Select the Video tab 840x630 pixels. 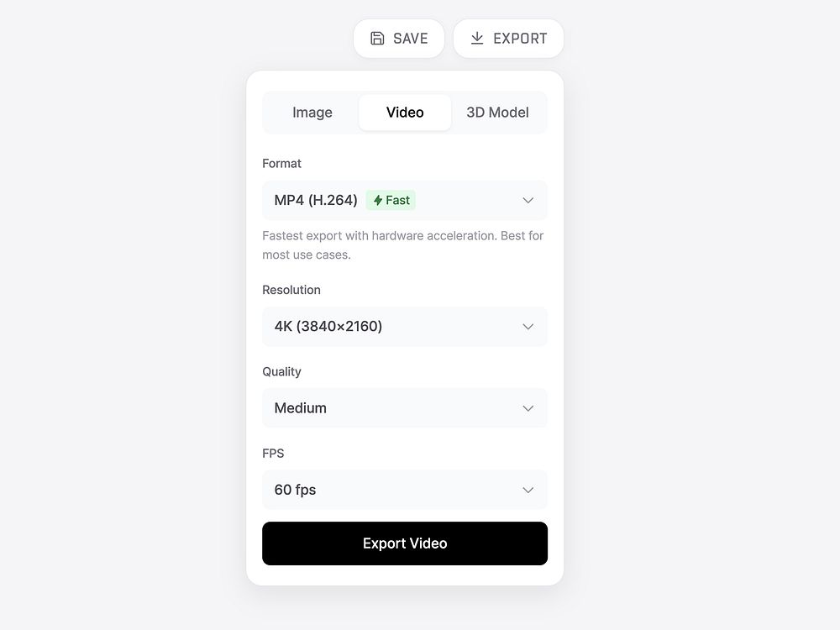click(405, 113)
